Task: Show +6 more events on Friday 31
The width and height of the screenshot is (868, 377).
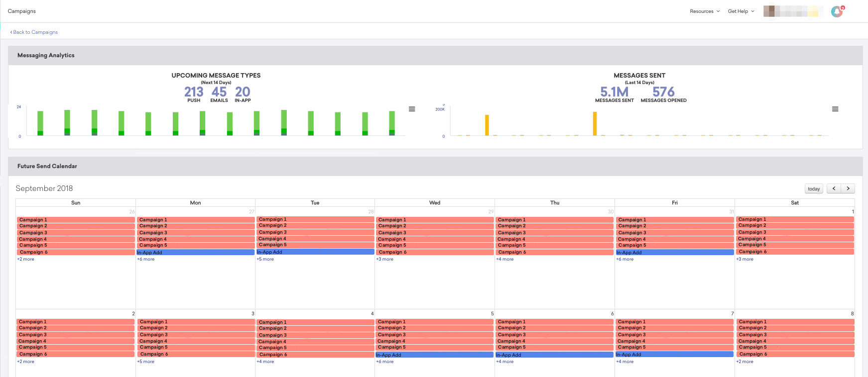Action: (625, 259)
